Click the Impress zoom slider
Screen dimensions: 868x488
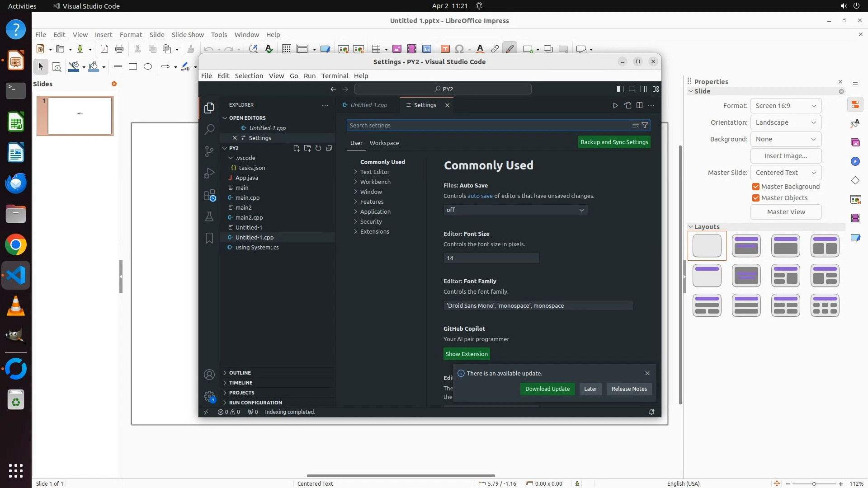pos(814,483)
